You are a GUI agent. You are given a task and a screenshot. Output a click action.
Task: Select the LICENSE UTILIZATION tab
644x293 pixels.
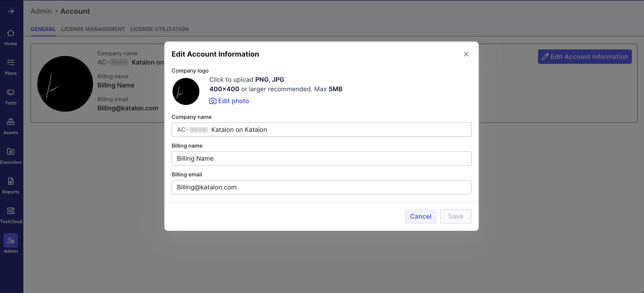(x=159, y=29)
